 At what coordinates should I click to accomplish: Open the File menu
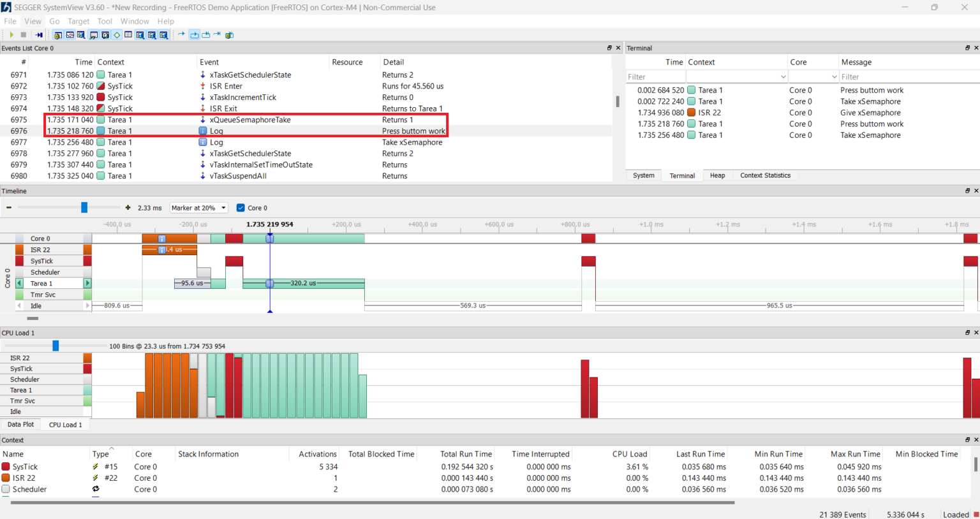[10, 21]
